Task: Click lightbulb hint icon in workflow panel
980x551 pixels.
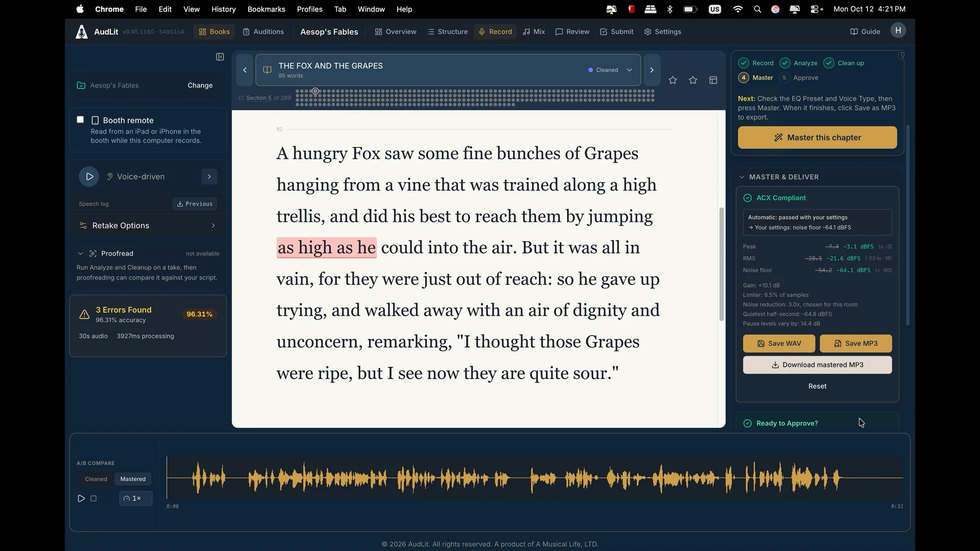Action: [902, 55]
